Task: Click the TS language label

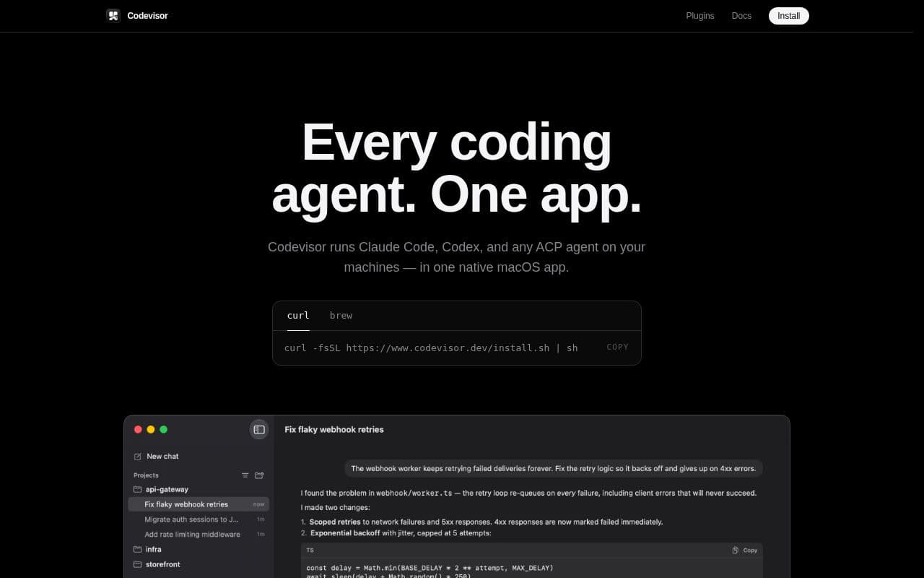Action: coord(310,551)
